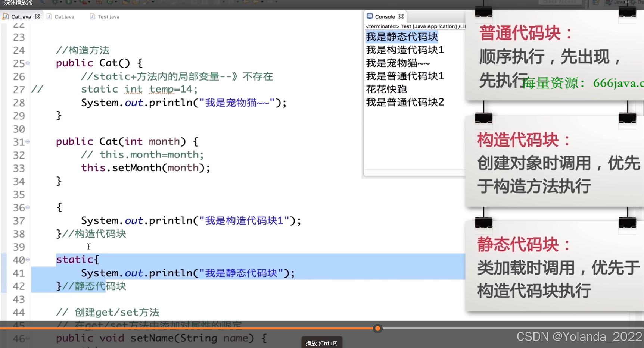Click the commented this.month=month line

[142, 155]
